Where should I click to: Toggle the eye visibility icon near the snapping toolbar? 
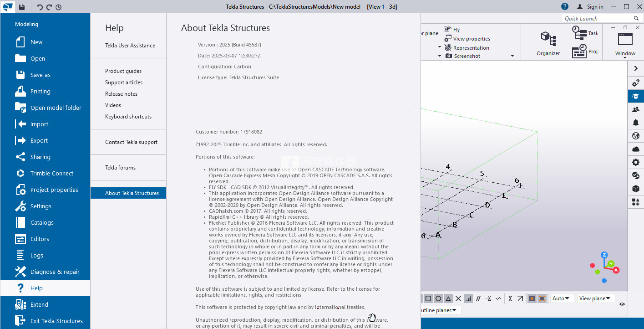[623, 303]
